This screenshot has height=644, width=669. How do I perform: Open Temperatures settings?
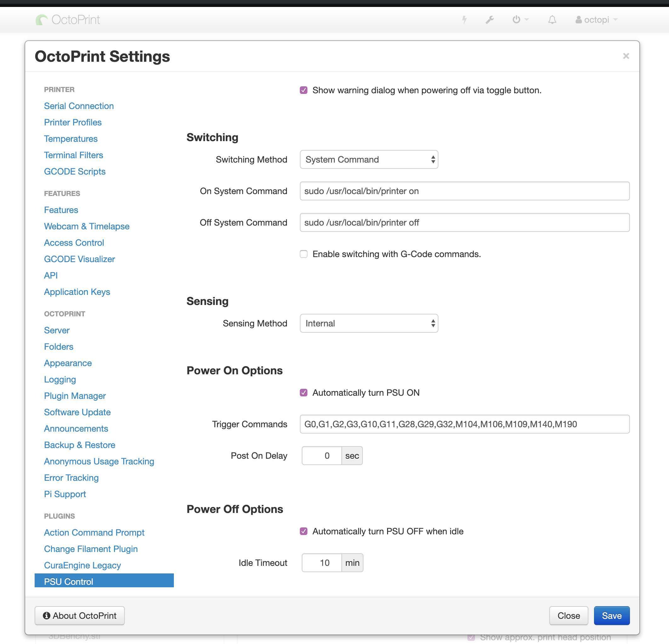(x=71, y=139)
